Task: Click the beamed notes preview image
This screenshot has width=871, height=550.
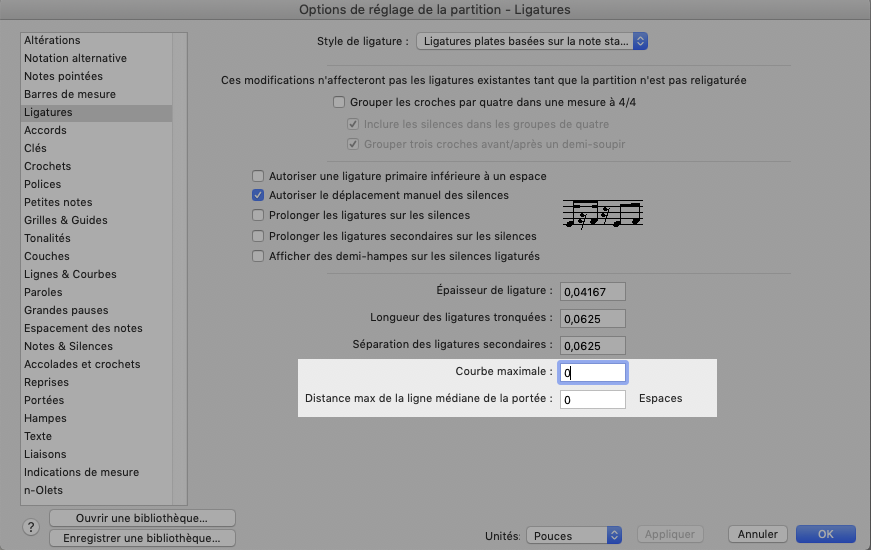Action: [x=603, y=213]
